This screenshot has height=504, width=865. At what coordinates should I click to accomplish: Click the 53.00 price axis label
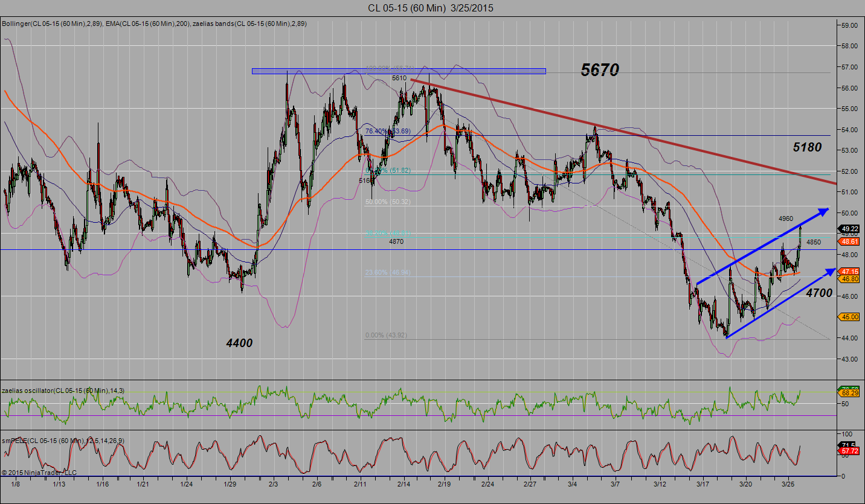tap(851, 150)
